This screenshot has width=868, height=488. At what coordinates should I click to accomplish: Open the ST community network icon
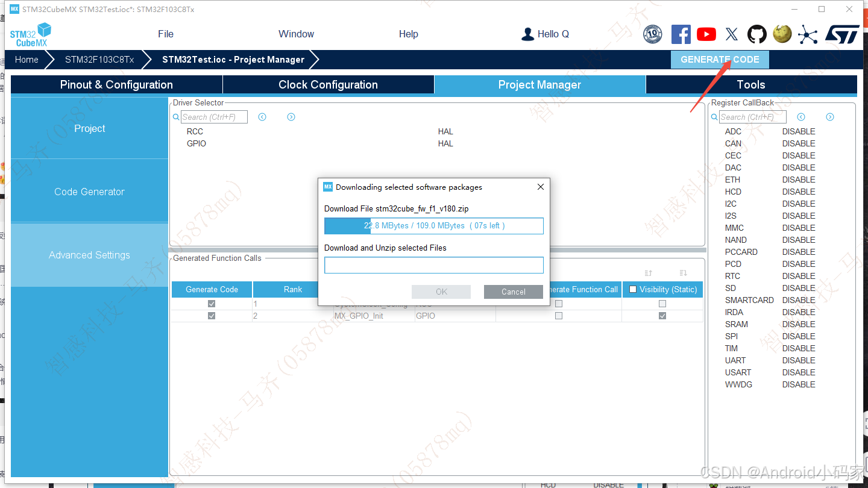click(808, 34)
